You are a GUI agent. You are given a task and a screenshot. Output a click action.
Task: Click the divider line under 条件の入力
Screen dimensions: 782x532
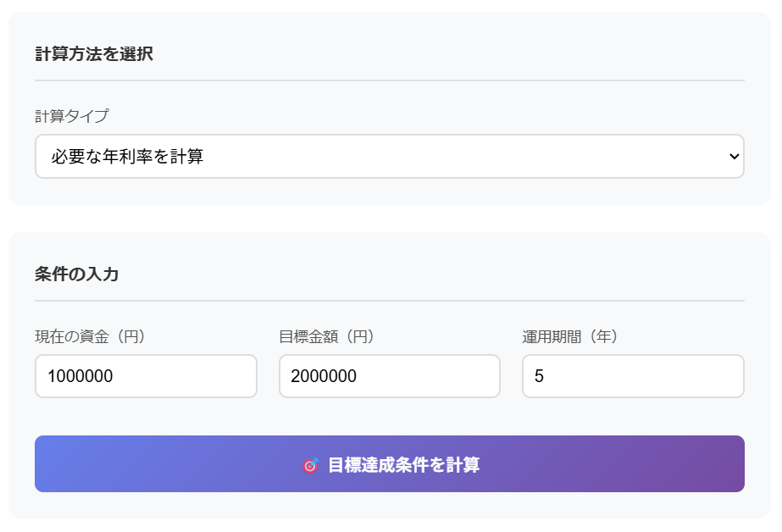[x=389, y=301]
